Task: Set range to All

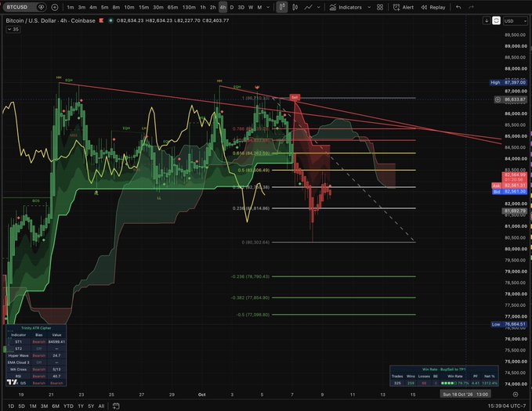Action: (x=101, y=406)
